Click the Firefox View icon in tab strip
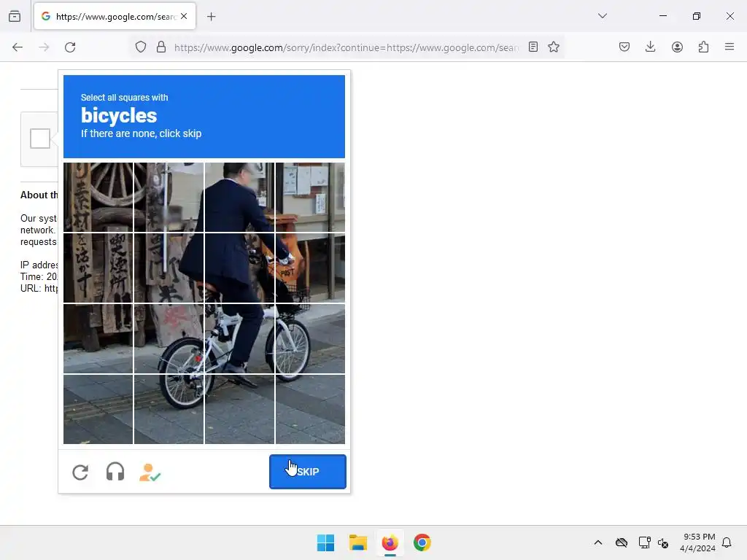Viewport: 747px width, 560px height. [15, 17]
